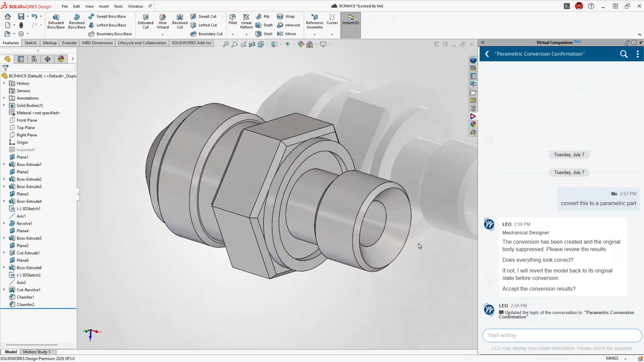Viewport: 644px width, 362px height.
Task: Open the File menu
Action: pyautogui.click(x=65, y=7)
